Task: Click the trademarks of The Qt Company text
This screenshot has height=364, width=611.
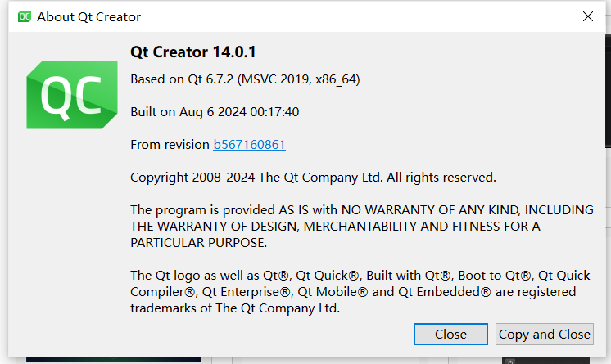Action: point(235,308)
